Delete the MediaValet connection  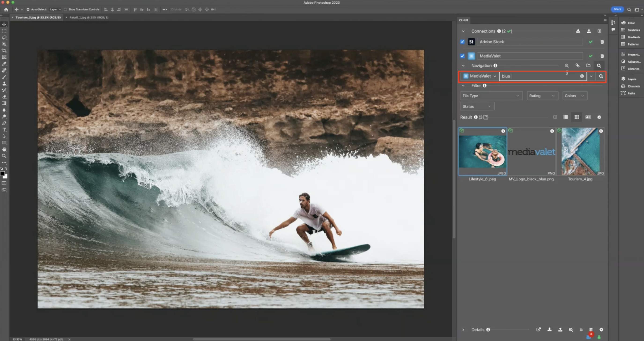pyautogui.click(x=602, y=56)
